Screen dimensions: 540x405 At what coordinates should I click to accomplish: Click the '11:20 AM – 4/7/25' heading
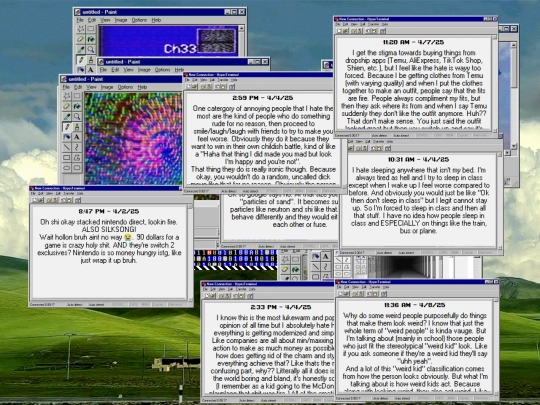(x=413, y=42)
